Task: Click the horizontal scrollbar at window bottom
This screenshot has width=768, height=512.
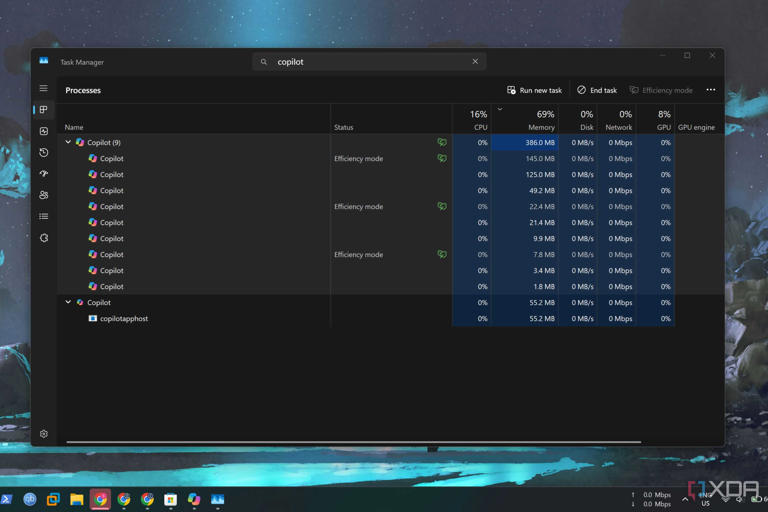Action: 354,442
